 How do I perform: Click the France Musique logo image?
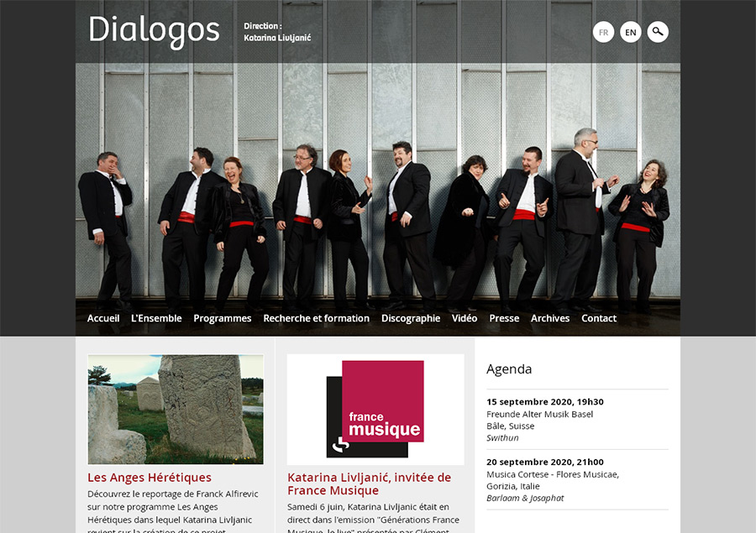375,410
